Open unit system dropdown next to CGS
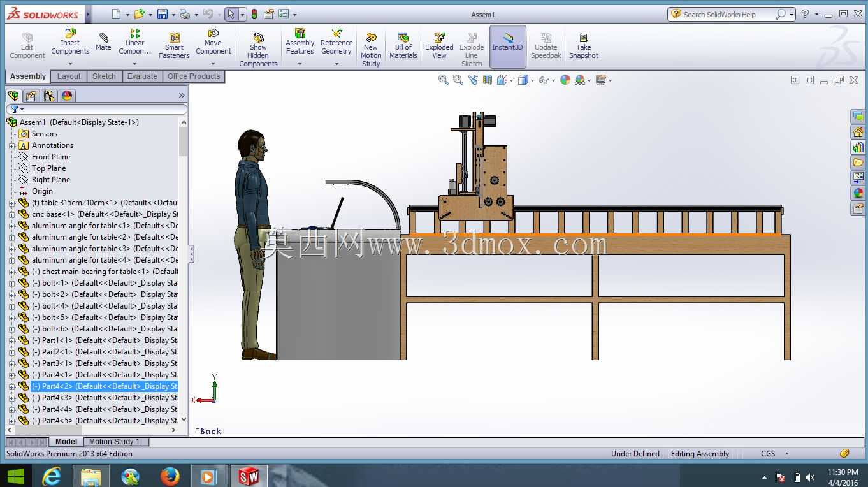 tap(786, 454)
